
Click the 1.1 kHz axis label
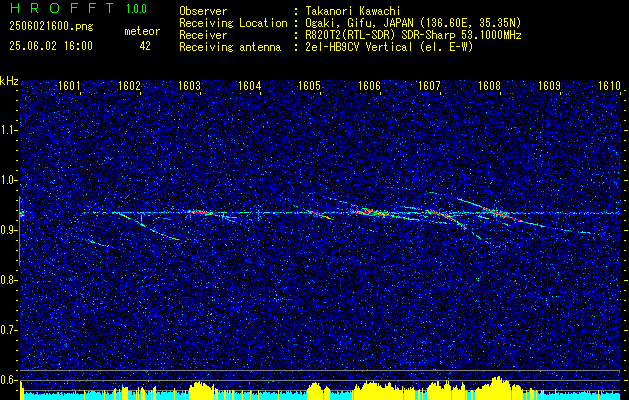click(x=8, y=130)
